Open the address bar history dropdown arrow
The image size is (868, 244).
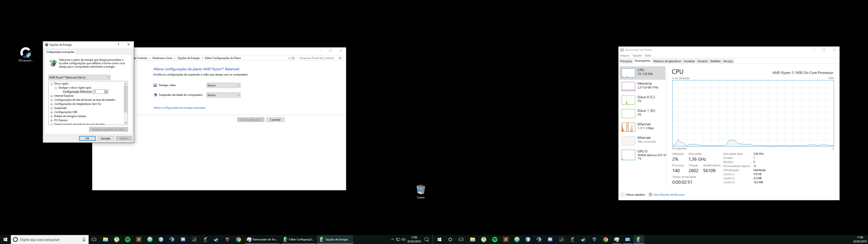[289, 58]
